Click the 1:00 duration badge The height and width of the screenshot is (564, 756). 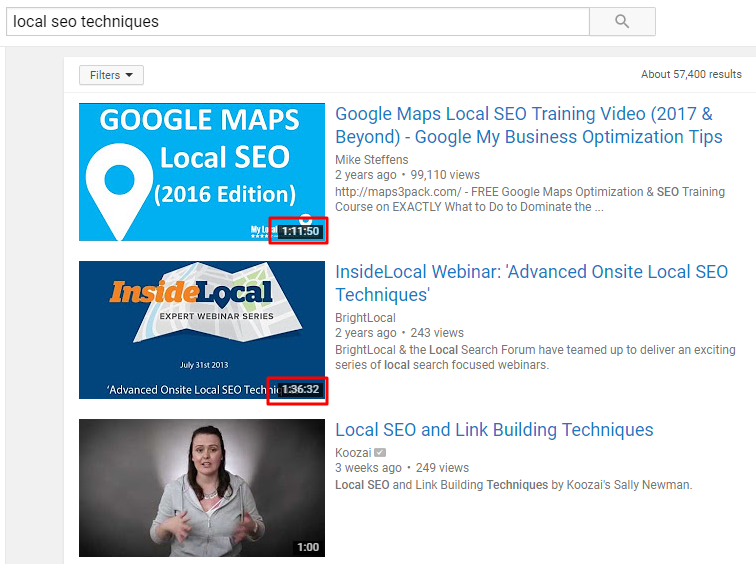pos(308,547)
